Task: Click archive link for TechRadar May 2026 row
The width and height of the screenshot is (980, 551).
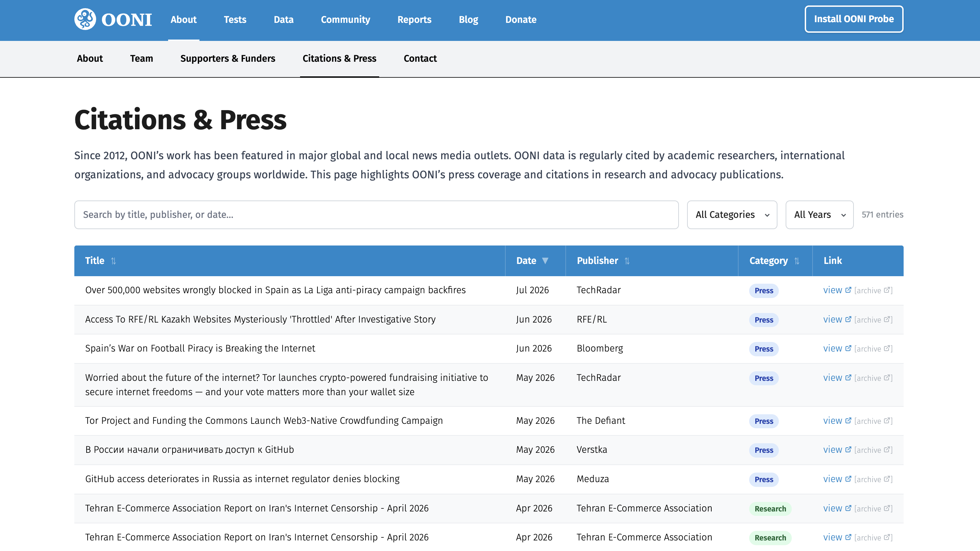Action: 873,378
